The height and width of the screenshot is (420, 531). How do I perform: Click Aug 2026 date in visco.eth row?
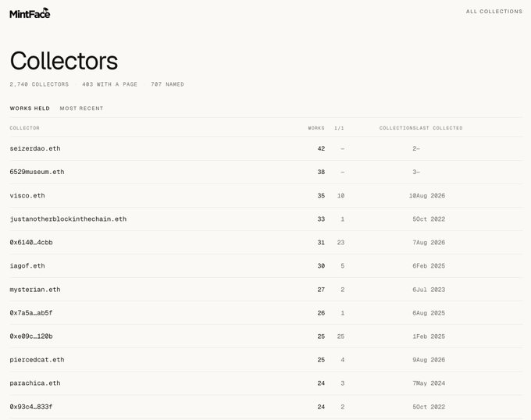431,196
